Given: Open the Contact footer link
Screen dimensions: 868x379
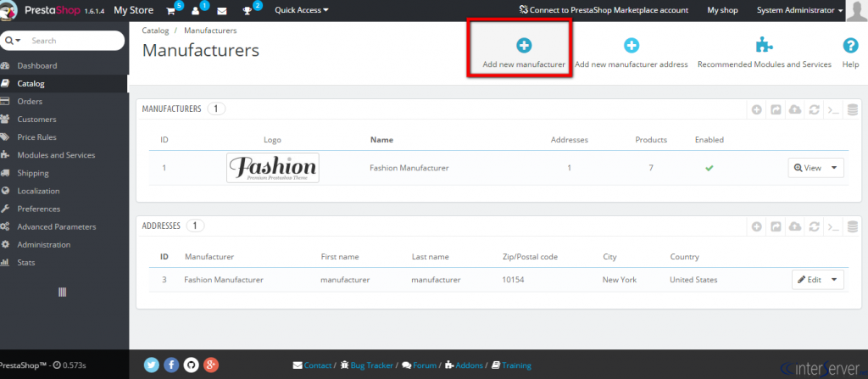Looking at the screenshot, I should click(x=312, y=365).
